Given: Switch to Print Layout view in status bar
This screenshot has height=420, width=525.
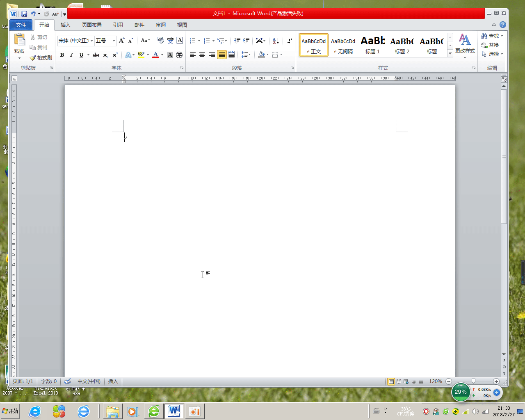Looking at the screenshot, I should pyautogui.click(x=391, y=381).
